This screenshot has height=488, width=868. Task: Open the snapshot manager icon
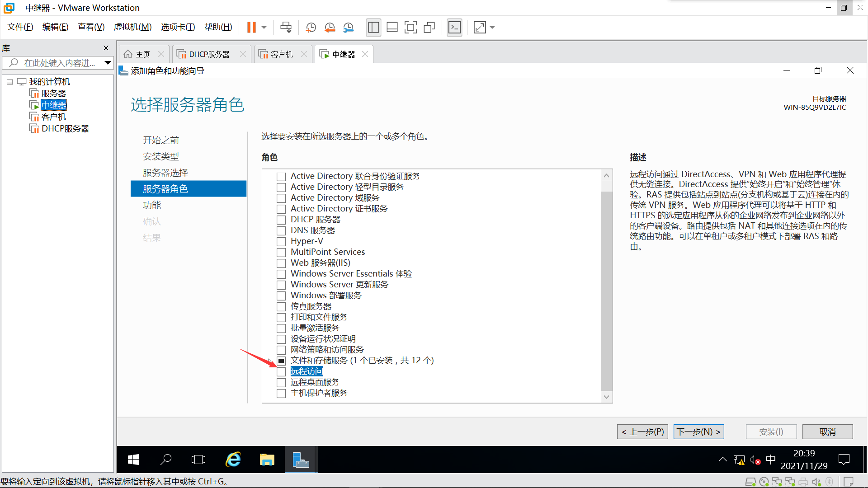(348, 28)
